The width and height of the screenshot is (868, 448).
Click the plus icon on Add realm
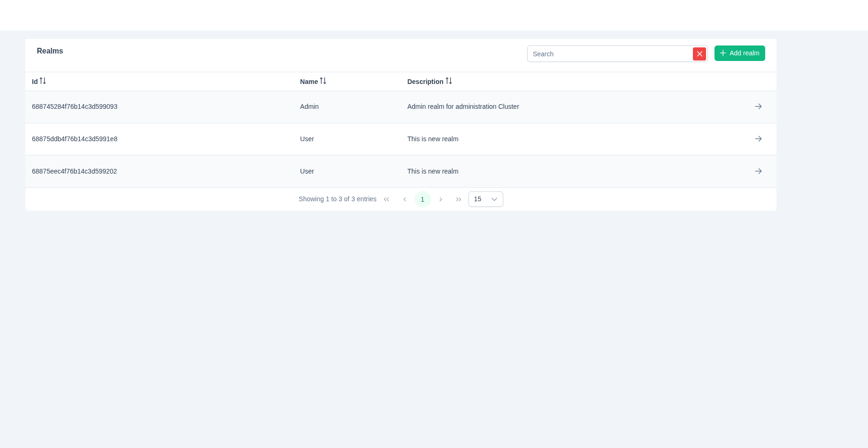722,53
